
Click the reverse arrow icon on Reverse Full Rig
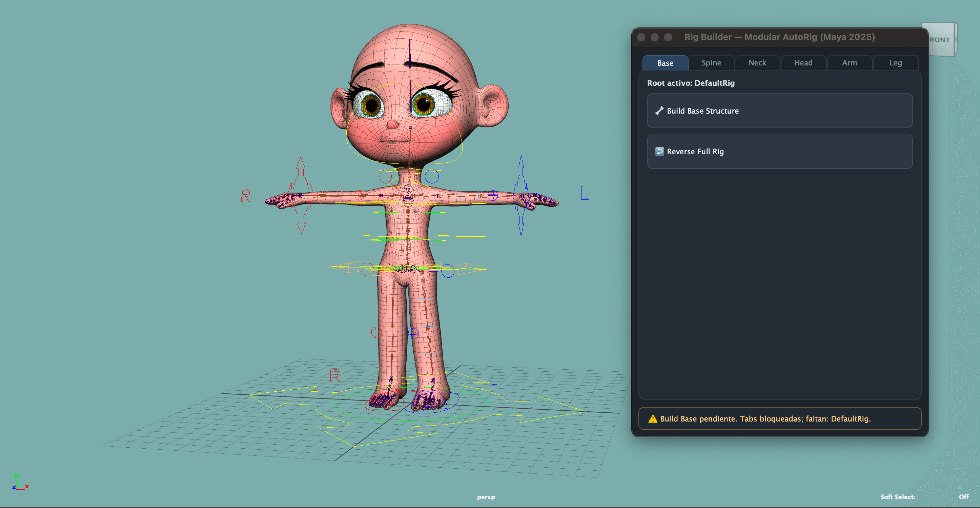(x=659, y=152)
